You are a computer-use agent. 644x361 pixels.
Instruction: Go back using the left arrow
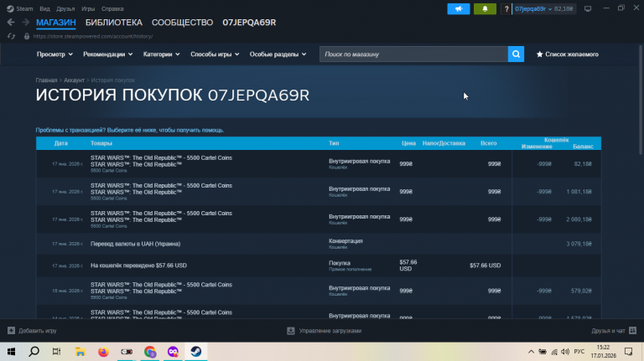[11, 22]
